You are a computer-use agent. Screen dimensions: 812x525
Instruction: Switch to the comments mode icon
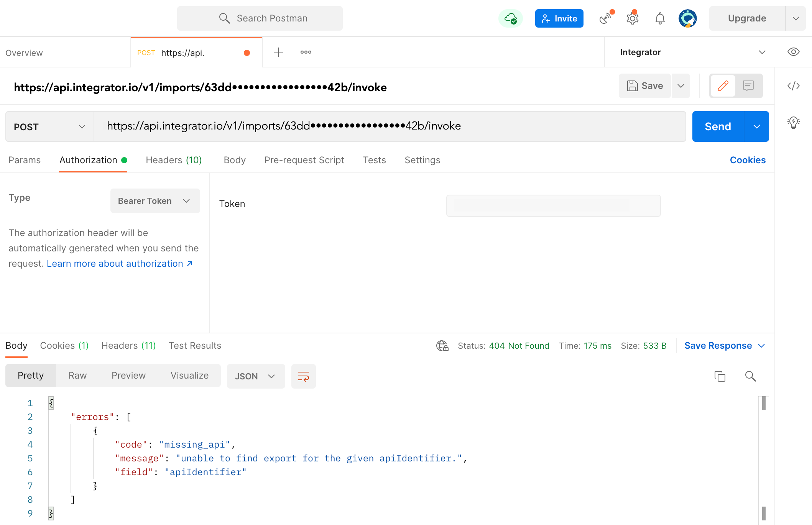[x=748, y=86]
